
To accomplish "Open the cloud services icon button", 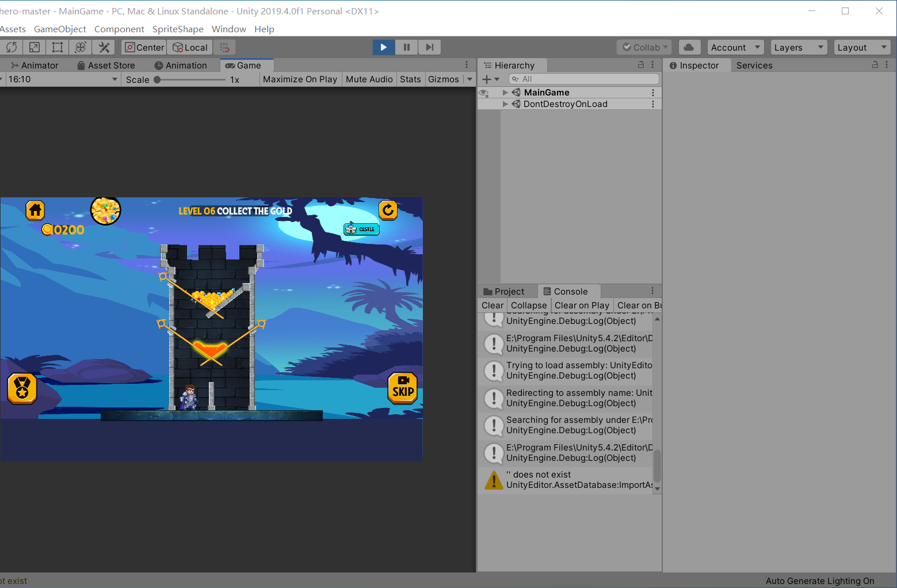I will [689, 47].
